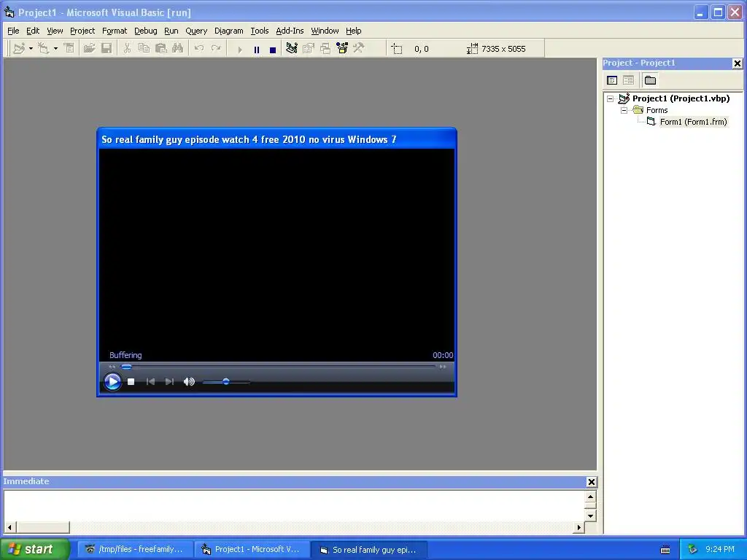Open the Query menu
747x560 pixels.
196,31
